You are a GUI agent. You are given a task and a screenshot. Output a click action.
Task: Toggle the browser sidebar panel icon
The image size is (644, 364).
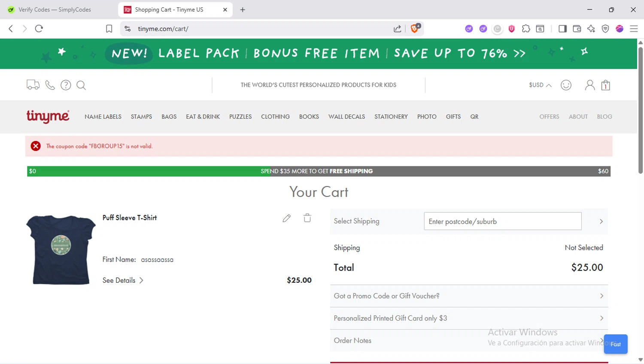pyautogui.click(x=562, y=29)
